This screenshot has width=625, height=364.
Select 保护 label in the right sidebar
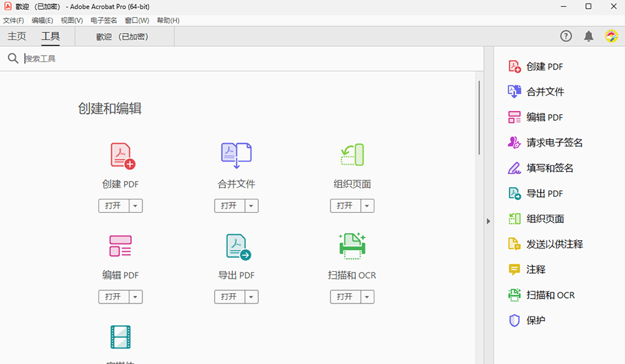536,321
